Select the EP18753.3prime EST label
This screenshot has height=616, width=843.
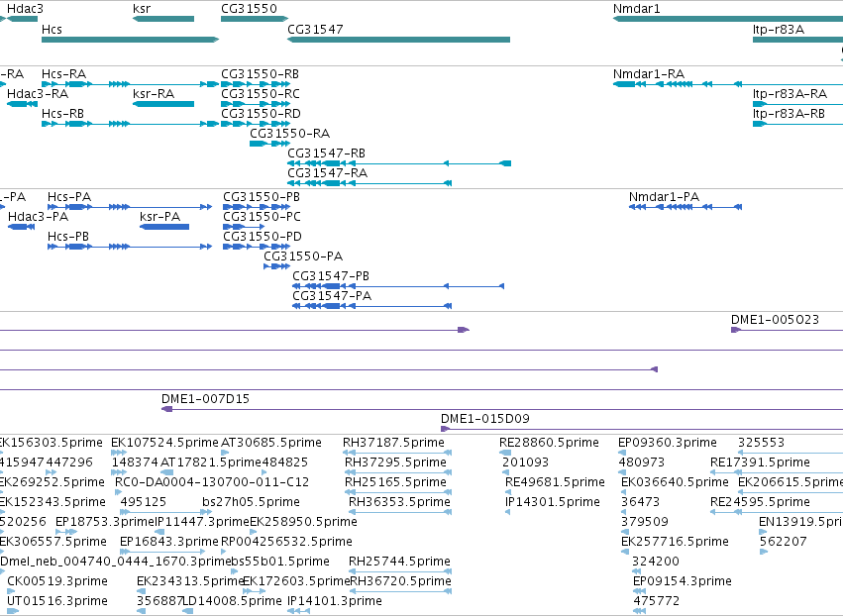[x=105, y=522]
